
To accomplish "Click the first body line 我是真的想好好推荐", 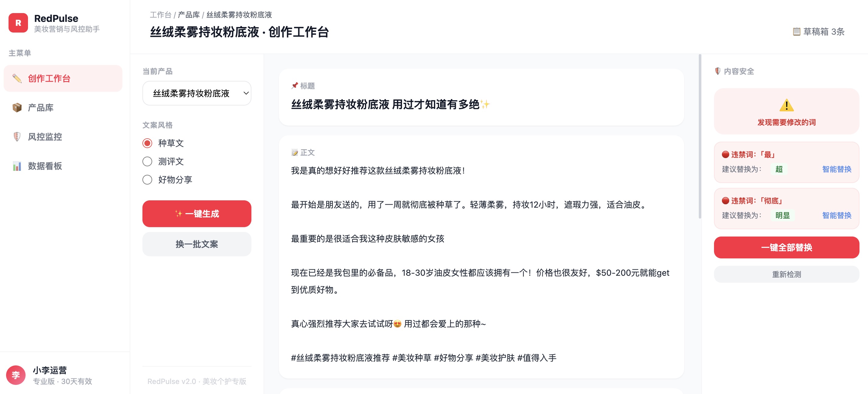I will coord(378,171).
